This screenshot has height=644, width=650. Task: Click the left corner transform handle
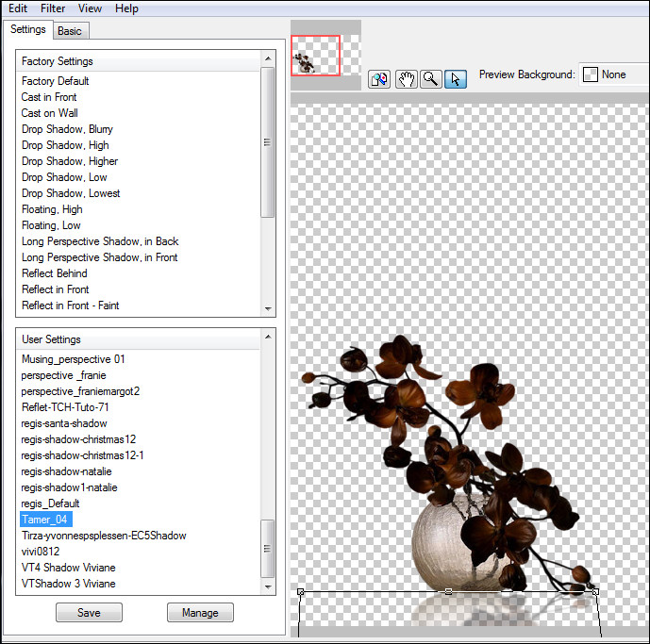[301, 592]
